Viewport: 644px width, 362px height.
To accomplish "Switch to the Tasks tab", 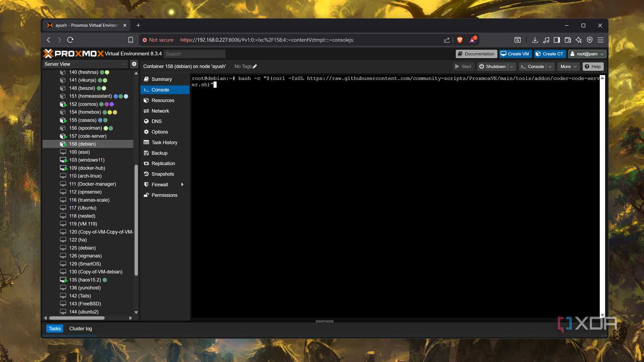I will [x=55, y=329].
